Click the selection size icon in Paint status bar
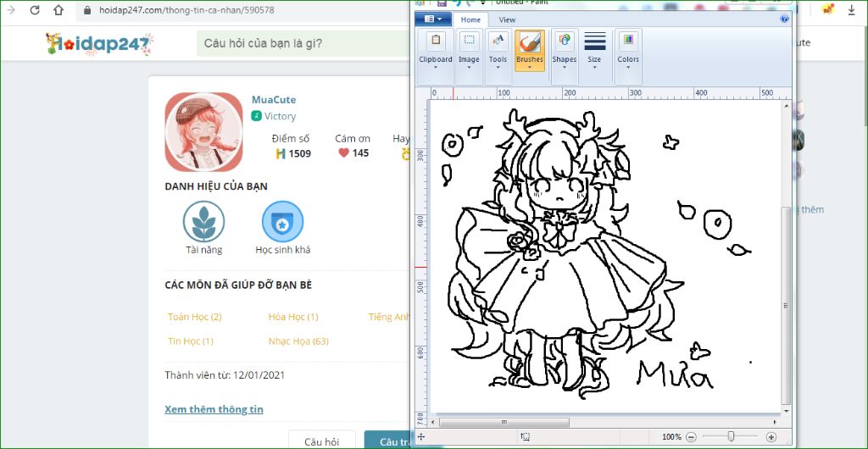 [526, 437]
